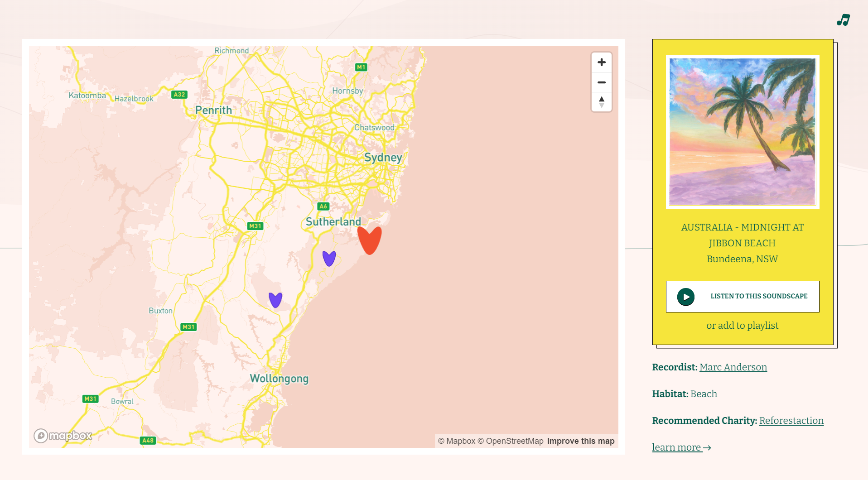Select the large red heart marker near Bundeena
868x480 pixels.
(370, 240)
